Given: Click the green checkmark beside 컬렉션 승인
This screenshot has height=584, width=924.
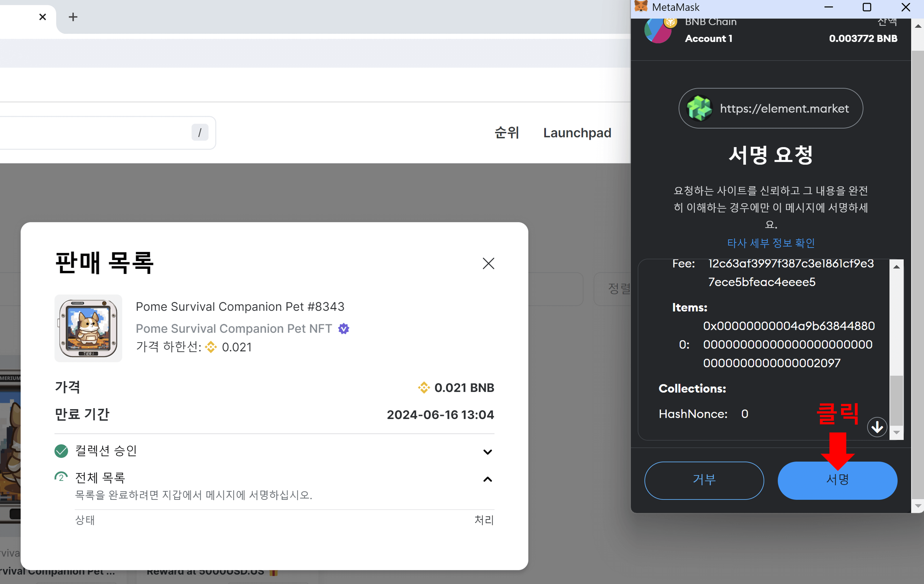Looking at the screenshot, I should click(61, 451).
